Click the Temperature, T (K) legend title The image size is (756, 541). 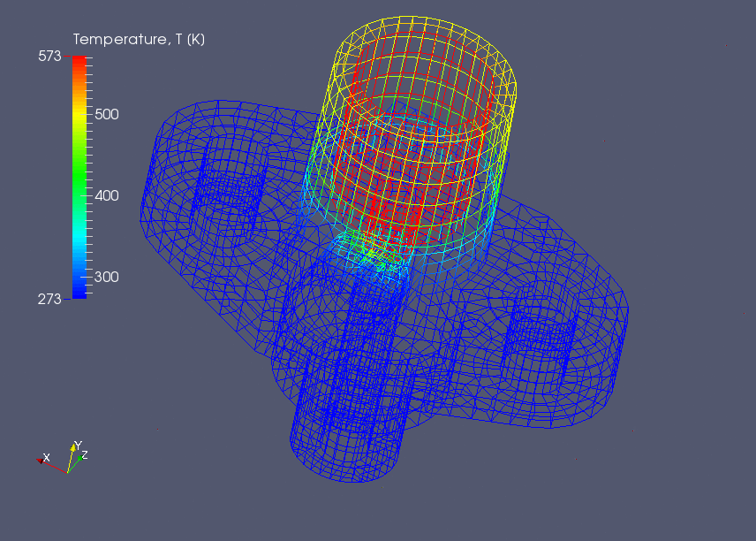139,40
